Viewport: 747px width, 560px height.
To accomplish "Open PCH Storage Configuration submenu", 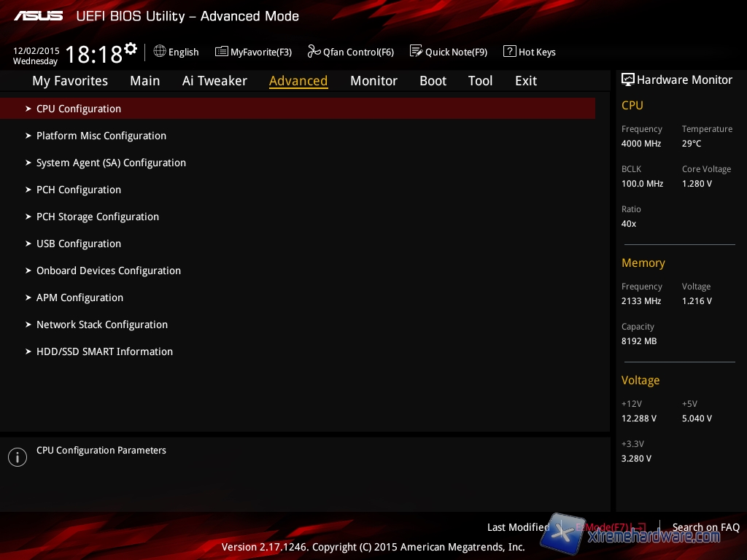I will [x=98, y=217].
